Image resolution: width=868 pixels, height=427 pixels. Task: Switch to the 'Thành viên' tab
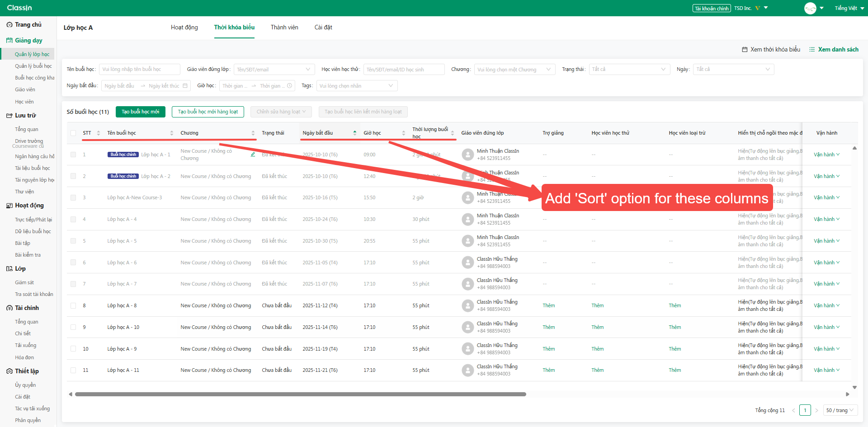point(284,27)
